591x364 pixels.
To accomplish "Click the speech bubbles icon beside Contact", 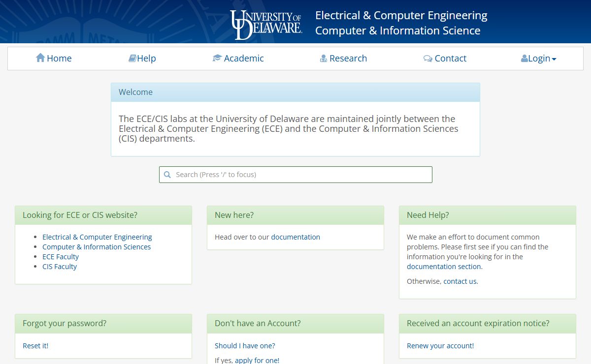I will pyautogui.click(x=428, y=59).
